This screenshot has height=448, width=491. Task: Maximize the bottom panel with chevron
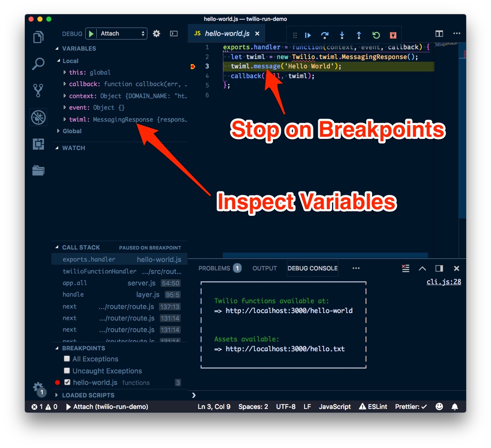(x=423, y=269)
